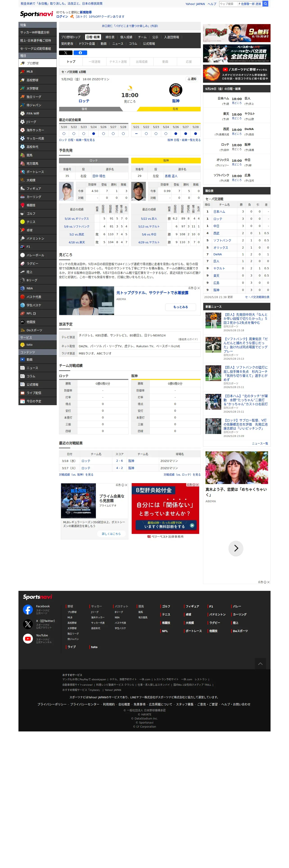
Task: Select 個人成績 in the baseball menu
Action: click(126, 37)
